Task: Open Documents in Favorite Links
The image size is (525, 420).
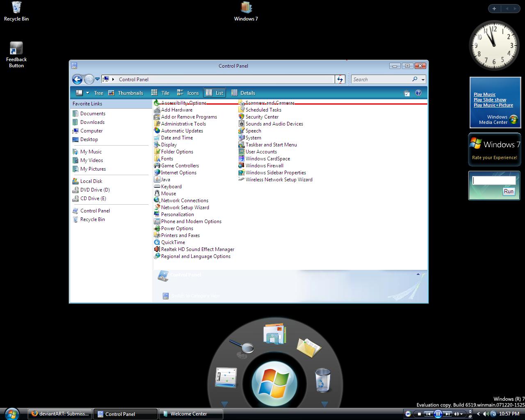Action: coord(93,114)
